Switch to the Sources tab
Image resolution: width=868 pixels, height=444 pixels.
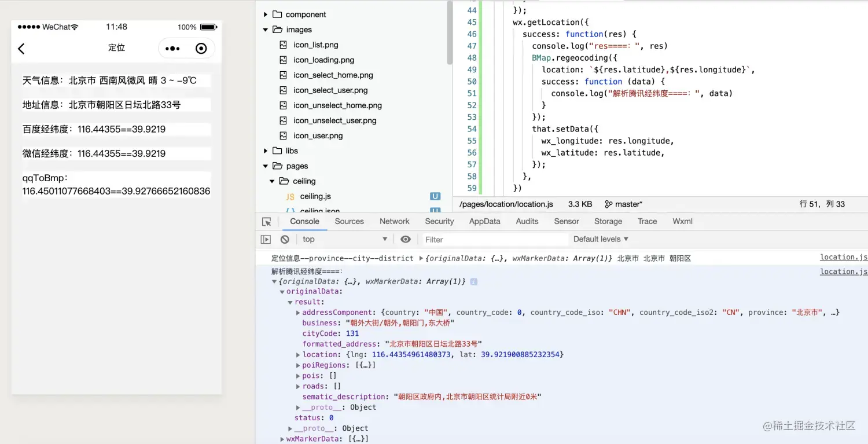coord(349,221)
